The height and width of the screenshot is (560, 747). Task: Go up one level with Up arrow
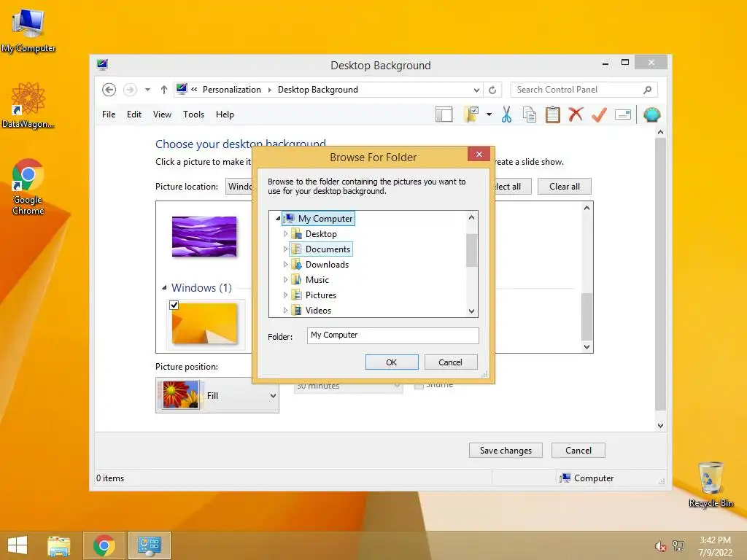[164, 90]
